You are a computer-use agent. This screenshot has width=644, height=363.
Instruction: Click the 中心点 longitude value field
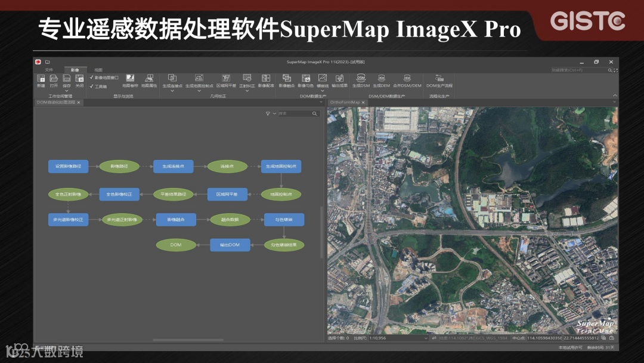544,338
